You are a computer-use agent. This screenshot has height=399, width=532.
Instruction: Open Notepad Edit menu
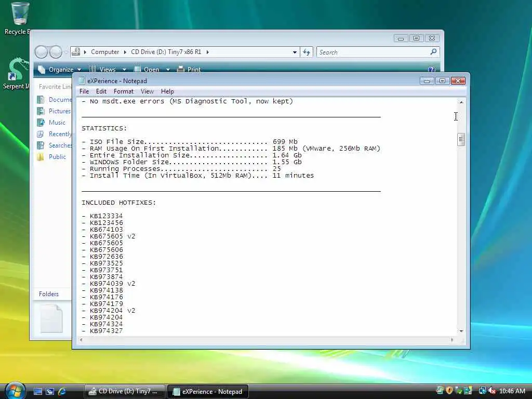click(101, 91)
